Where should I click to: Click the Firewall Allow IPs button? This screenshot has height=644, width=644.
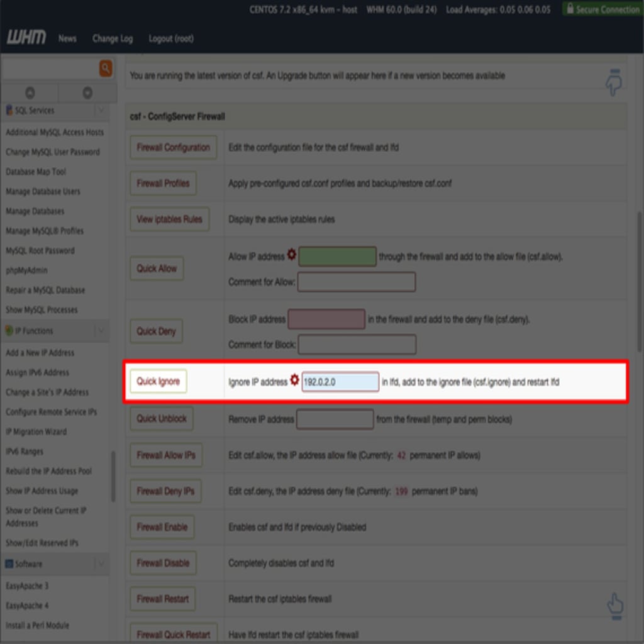(166, 455)
